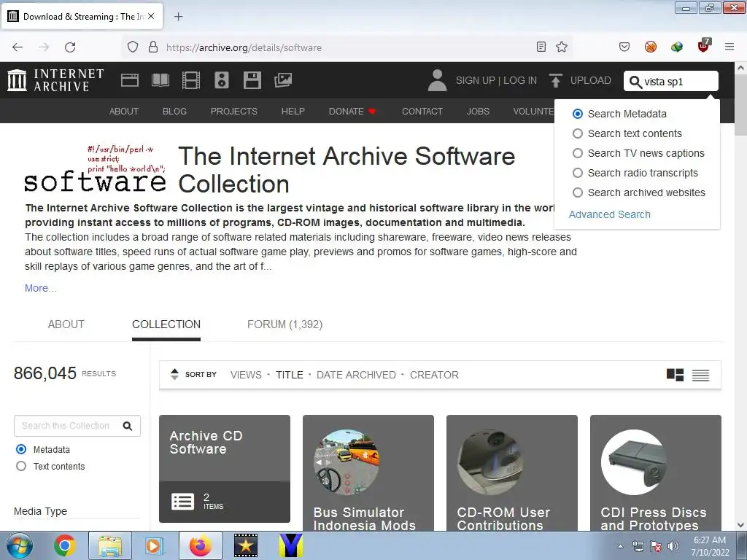This screenshot has width=747, height=560.
Task: Open the Images icon in navbar
Action: [x=283, y=80]
